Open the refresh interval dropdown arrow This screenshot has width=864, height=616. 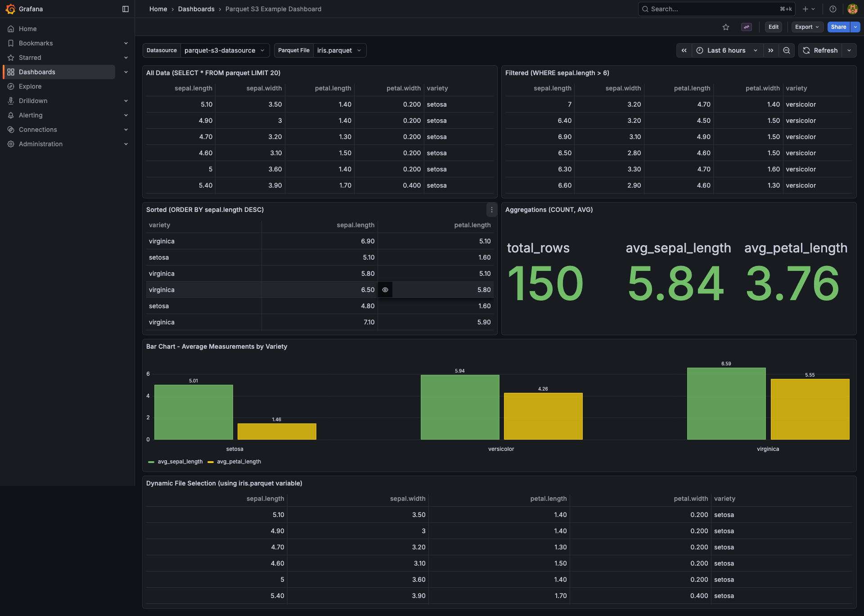coord(849,50)
